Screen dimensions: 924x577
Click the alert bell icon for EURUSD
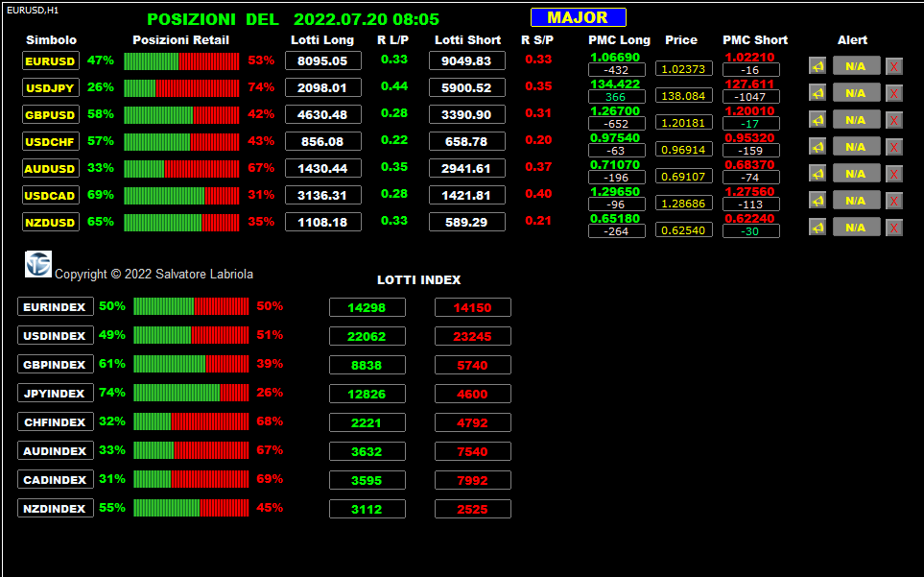pos(817,66)
